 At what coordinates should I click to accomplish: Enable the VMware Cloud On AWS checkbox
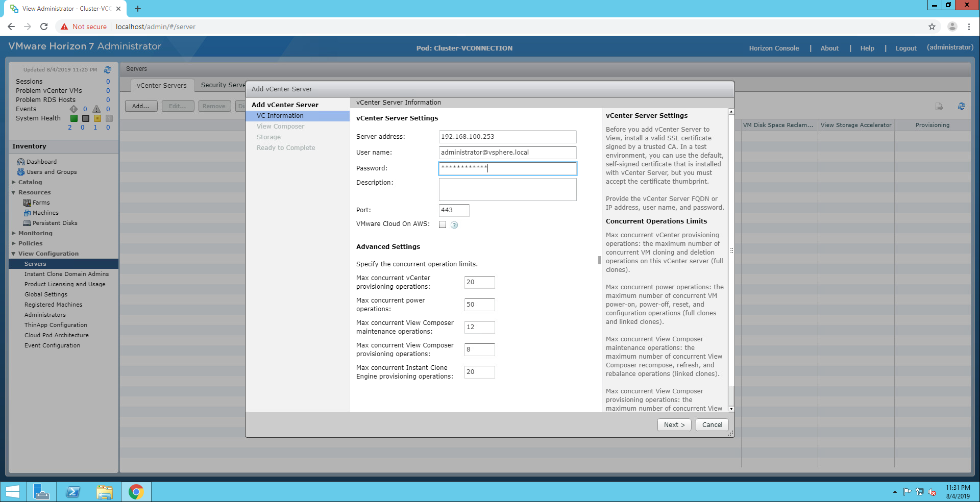pyautogui.click(x=443, y=225)
